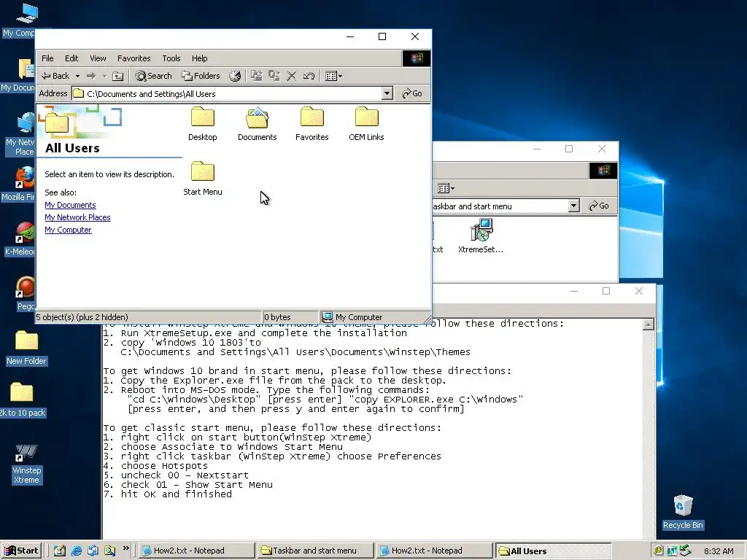
Task: Click the fourth Quick Launch magnifier icon
Action: pyautogui.click(x=109, y=551)
